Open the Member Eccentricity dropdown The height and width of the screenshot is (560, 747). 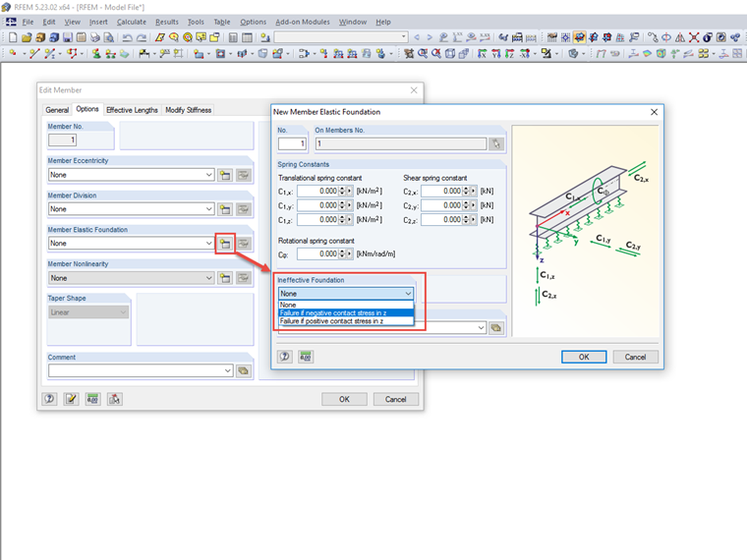click(x=208, y=175)
